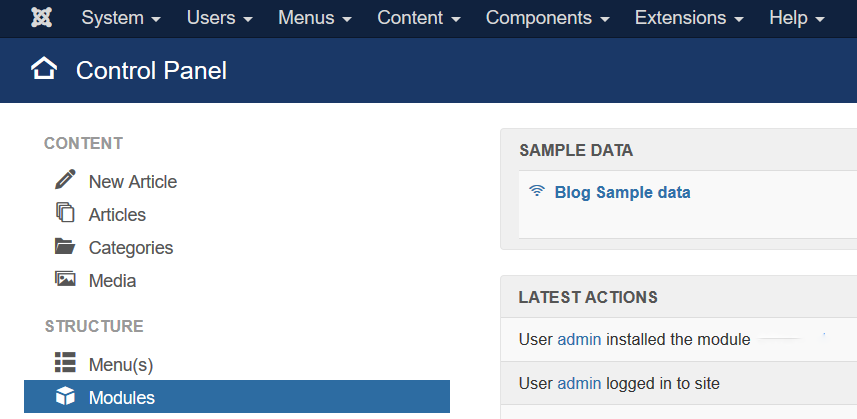
Task: Click the Control Panel home icon
Action: coord(44,69)
